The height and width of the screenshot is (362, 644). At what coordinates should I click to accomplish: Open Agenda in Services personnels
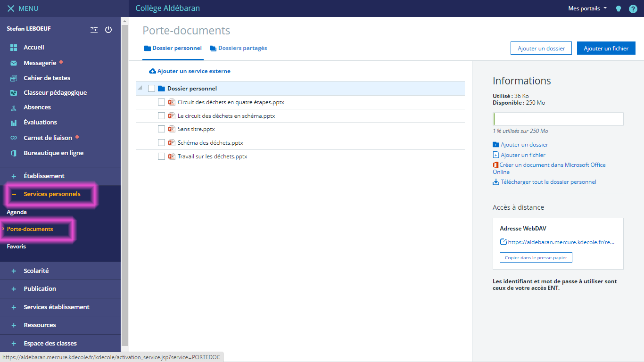click(17, 212)
